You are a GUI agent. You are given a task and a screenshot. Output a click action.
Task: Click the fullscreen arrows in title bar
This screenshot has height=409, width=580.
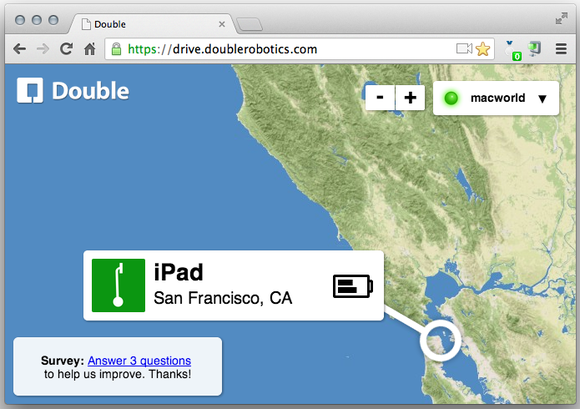click(x=561, y=18)
